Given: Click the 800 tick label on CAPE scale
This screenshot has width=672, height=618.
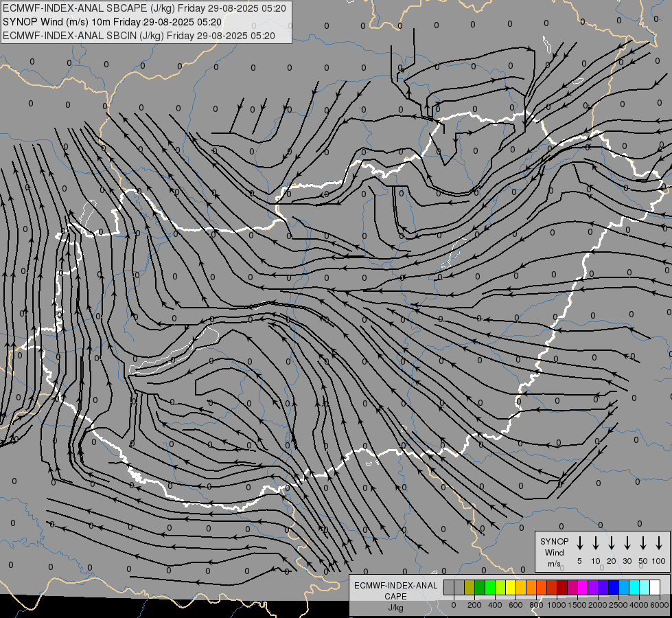Looking at the screenshot, I should [536, 605].
